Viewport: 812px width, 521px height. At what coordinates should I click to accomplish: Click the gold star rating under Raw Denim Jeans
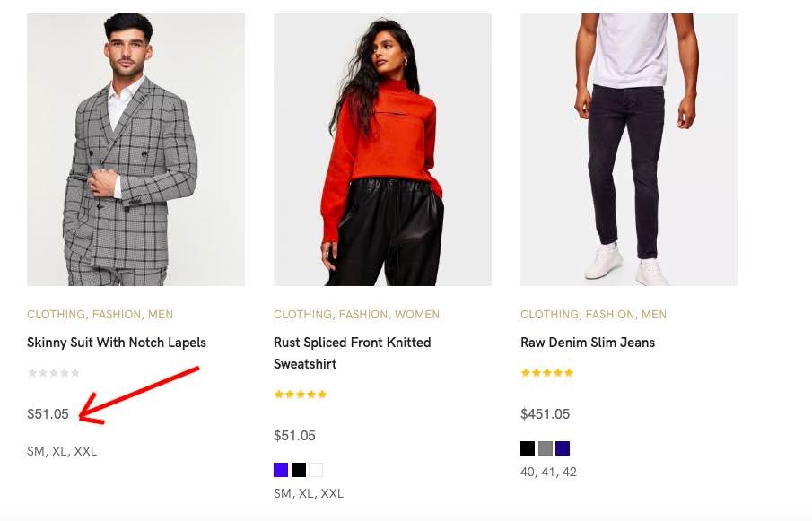pos(547,373)
